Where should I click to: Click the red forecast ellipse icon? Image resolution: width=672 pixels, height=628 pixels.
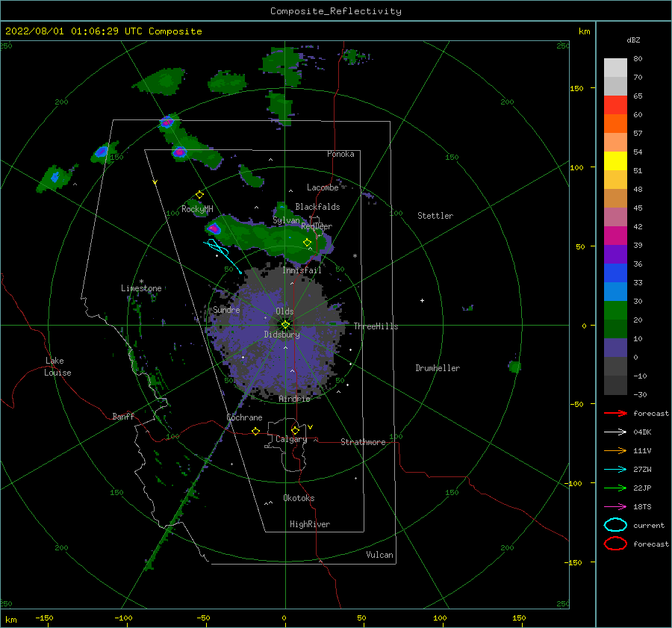pyautogui.click(x=615, y=544)
